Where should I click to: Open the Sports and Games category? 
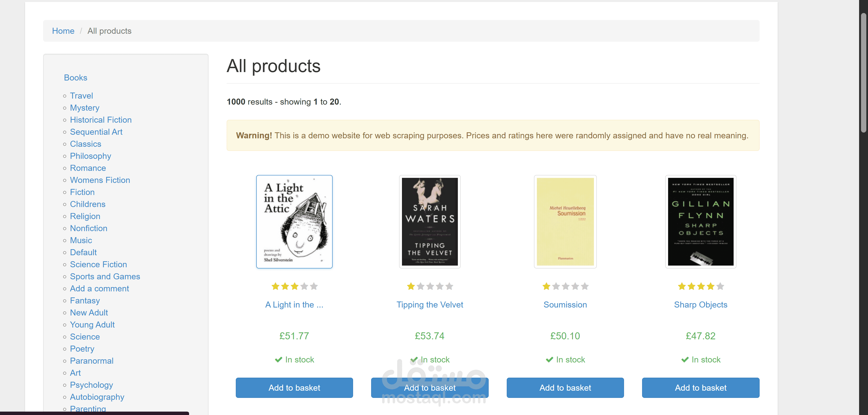click(x=105, y=276)
